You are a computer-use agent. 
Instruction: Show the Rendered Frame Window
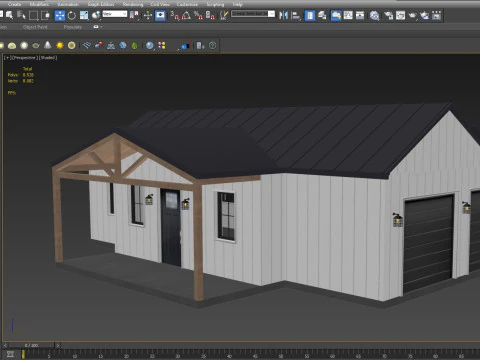tap(400, 15)
